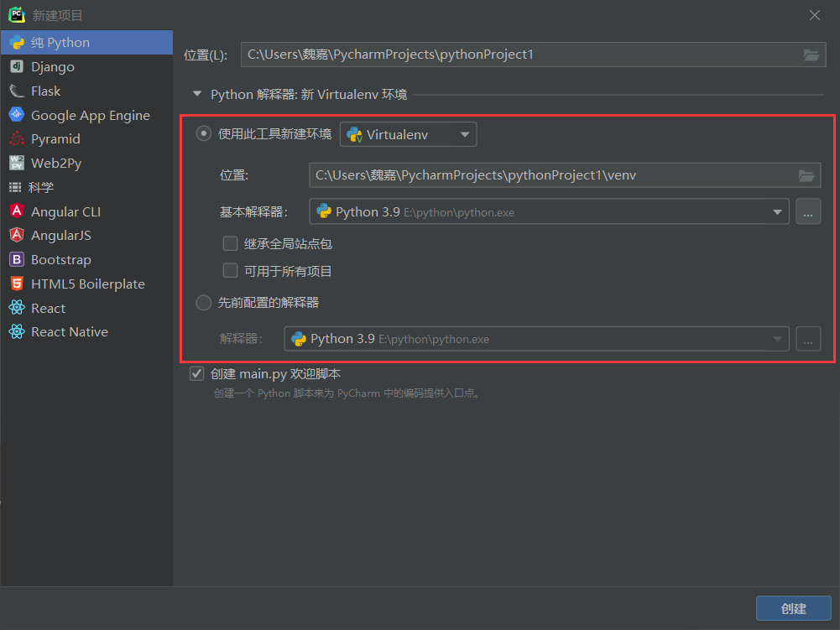Select Flask in project type list
The height and width of the screenshot is (630, 840).
click(x=86, y=91)
